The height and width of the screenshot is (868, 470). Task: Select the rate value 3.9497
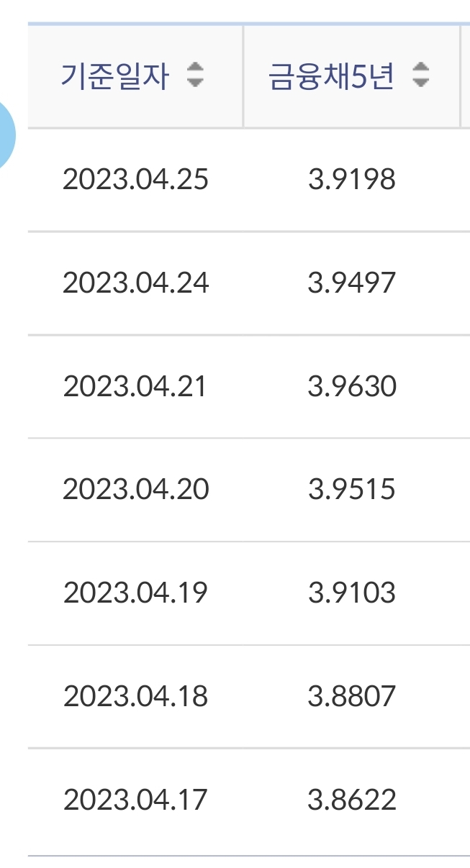(x=352, y=283)
